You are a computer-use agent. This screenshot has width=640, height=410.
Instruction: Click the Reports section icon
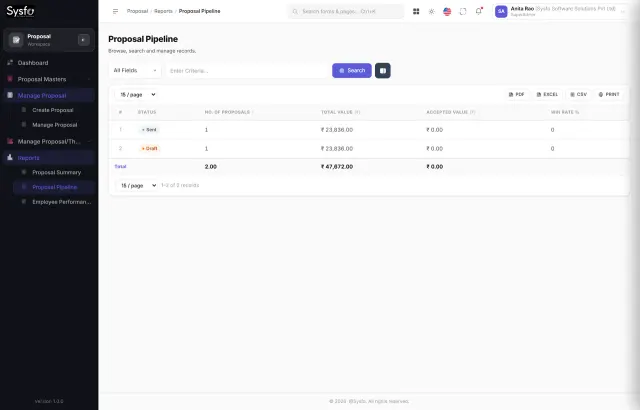coord(10,157)
